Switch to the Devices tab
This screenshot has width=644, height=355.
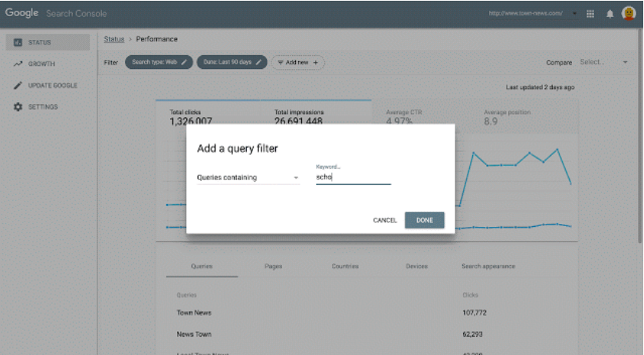pyautogui.click(x=416, y=266)
